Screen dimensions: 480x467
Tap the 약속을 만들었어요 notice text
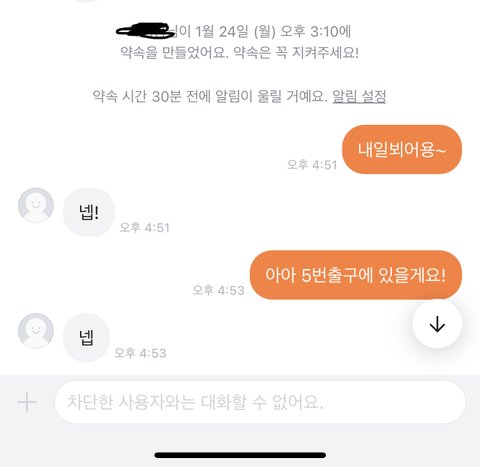(x=174, y=52)
